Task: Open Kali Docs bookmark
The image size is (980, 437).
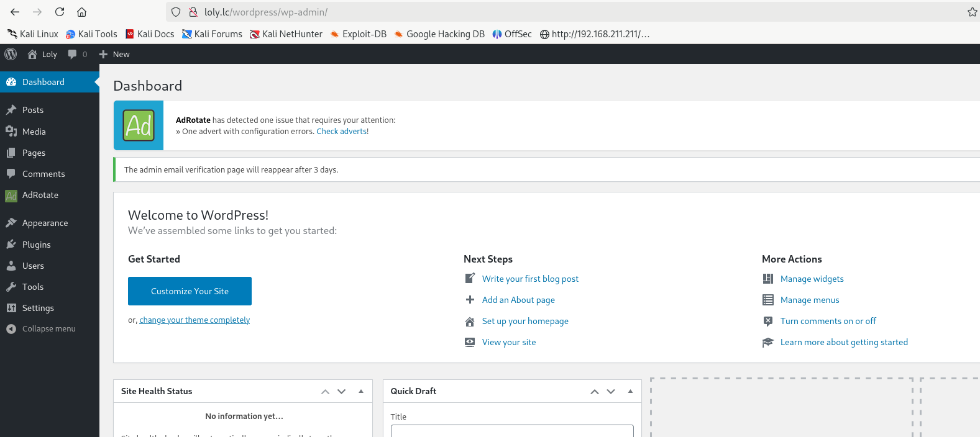Action: click(x=149, y=34)
